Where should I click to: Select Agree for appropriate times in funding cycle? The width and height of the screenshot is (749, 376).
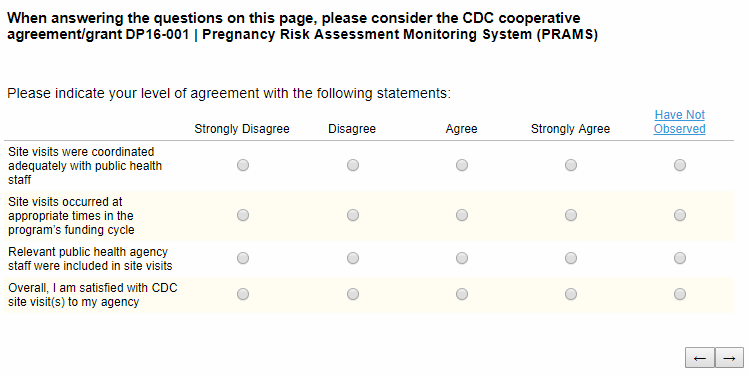[x=462, y=215]
